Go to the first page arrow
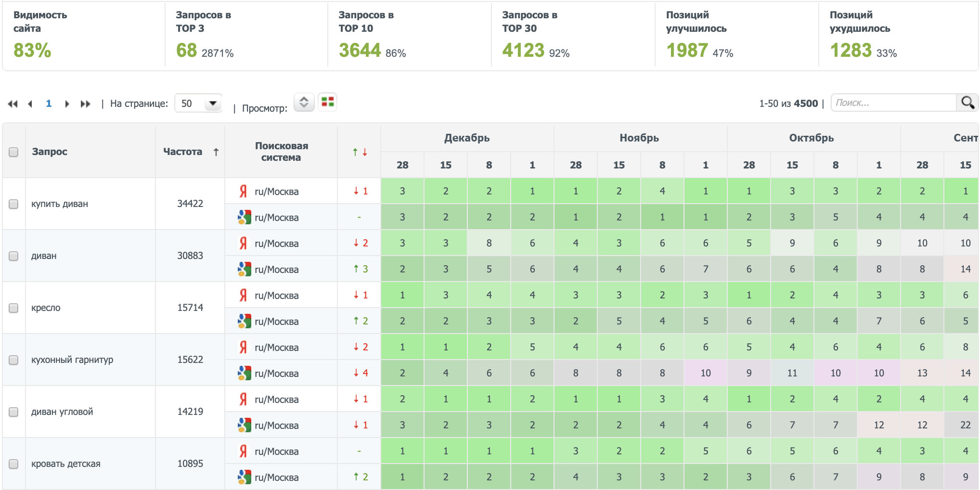Viewport: 980px width, 490px height. click(13, 104)
